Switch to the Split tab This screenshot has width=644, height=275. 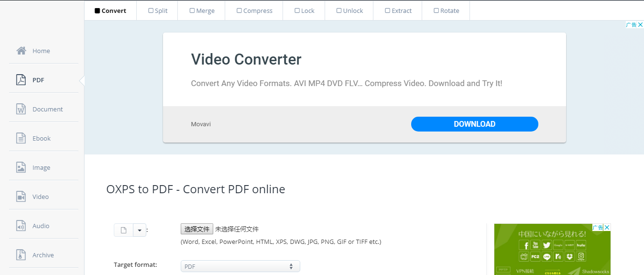157,11
